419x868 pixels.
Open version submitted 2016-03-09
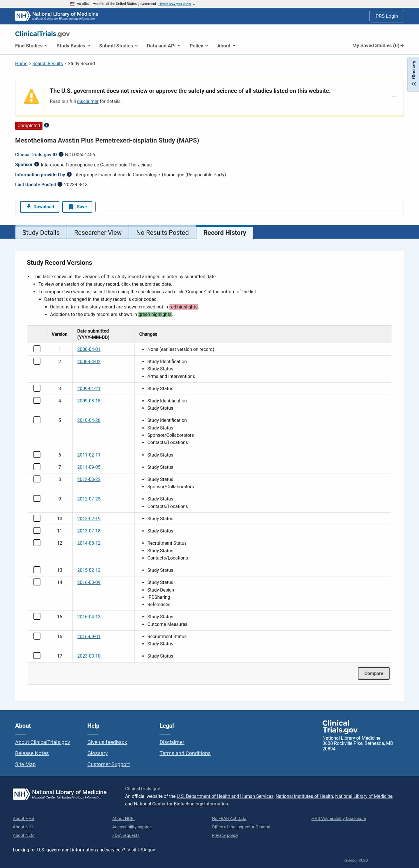[x=88, y=582]
